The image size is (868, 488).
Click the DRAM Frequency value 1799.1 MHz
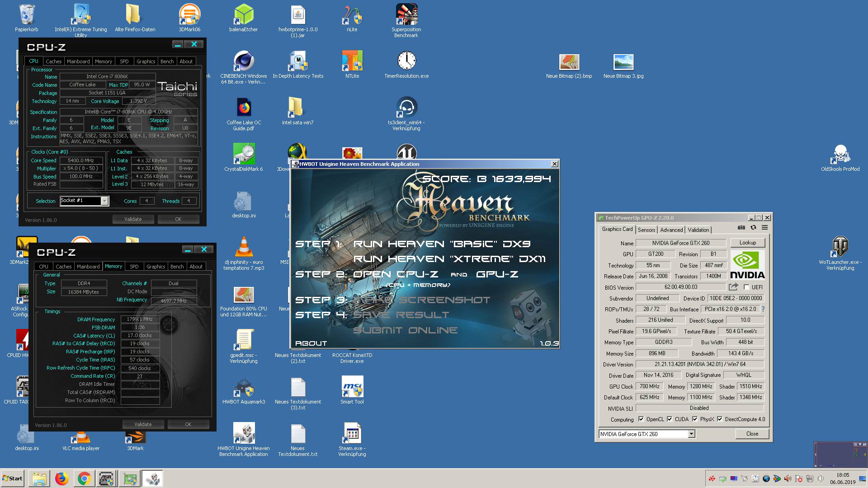point(140,319)
